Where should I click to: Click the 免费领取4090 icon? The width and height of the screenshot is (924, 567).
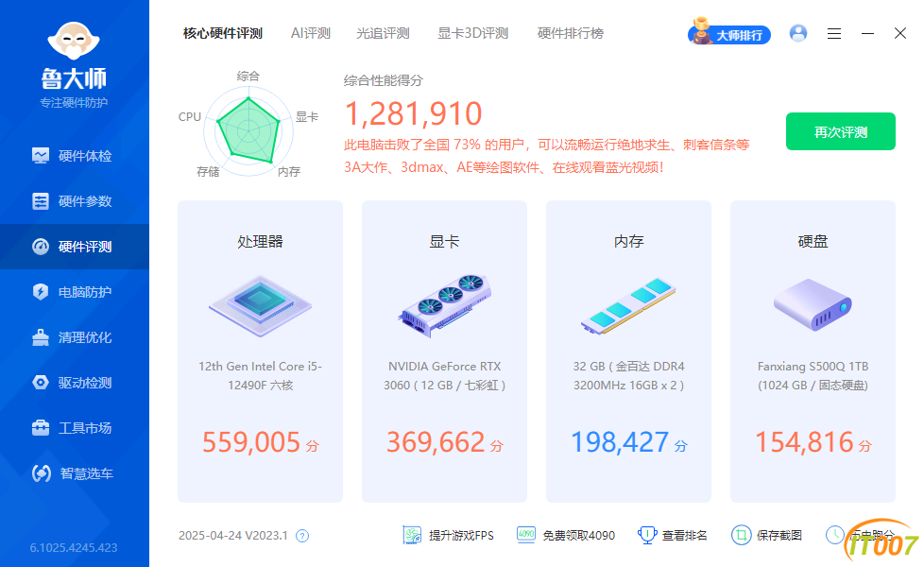[525, 535]
